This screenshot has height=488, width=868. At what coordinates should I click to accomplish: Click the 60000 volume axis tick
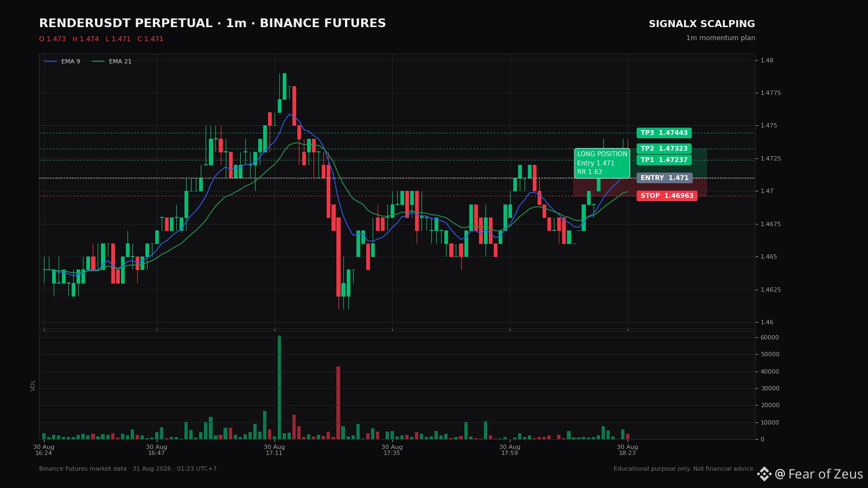click(x=770, y=337)
